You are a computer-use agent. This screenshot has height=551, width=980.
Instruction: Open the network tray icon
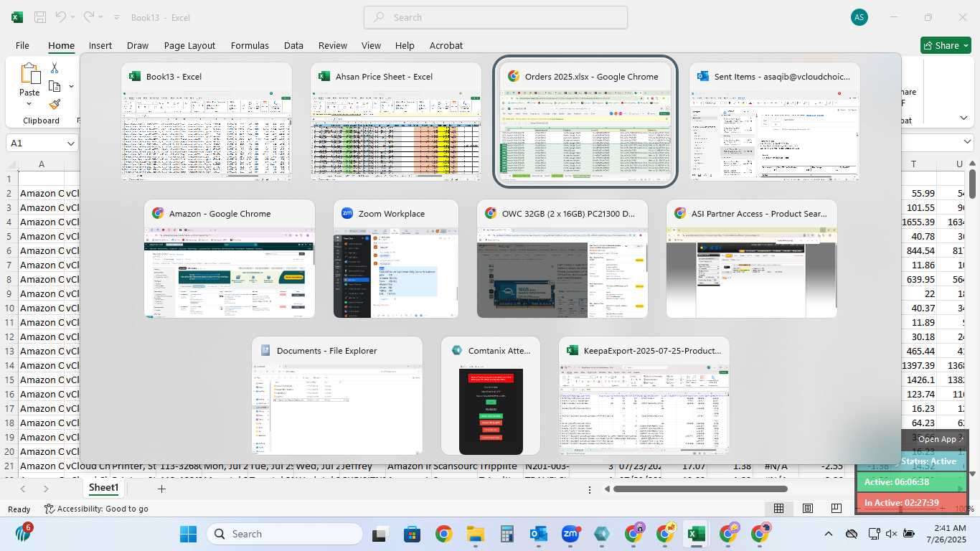pyautogui.click(x=874, y=534)
